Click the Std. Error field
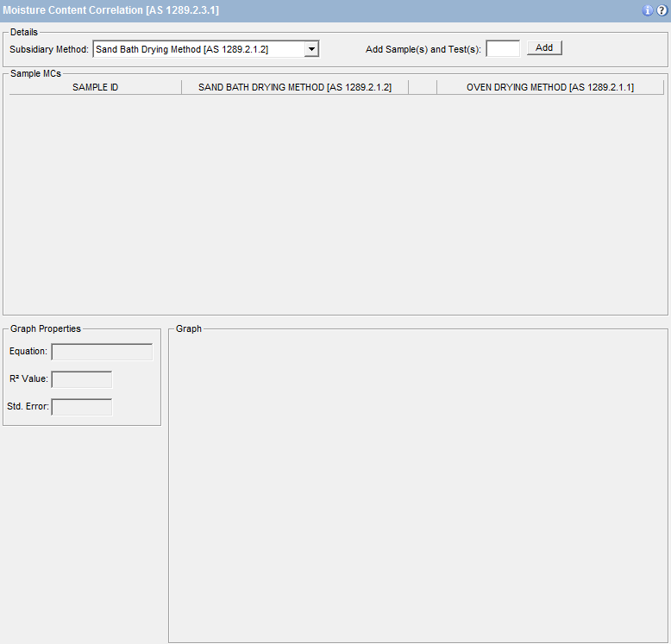 click(82, 407)
